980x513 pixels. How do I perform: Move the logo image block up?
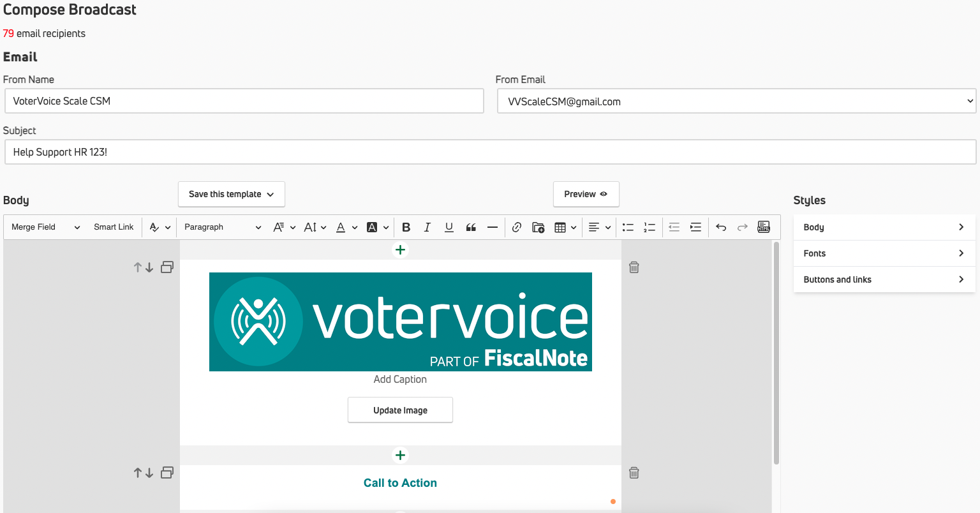[137, 268]
